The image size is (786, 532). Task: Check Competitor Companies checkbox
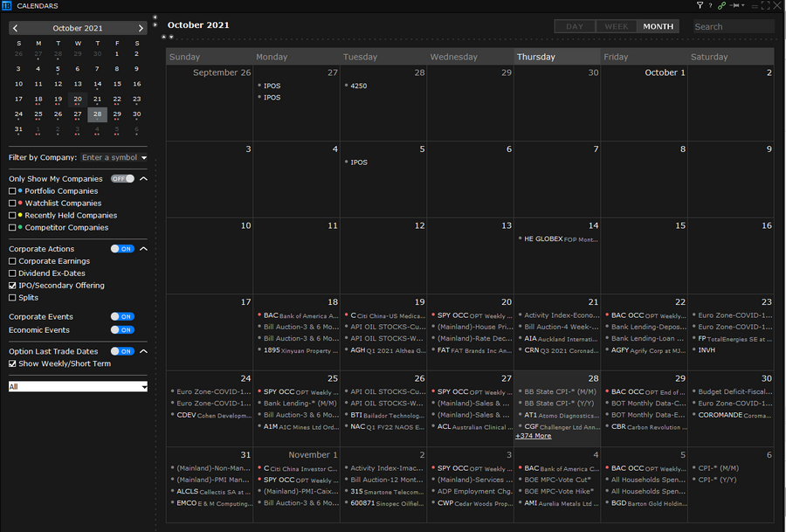[x=12, y=228]
